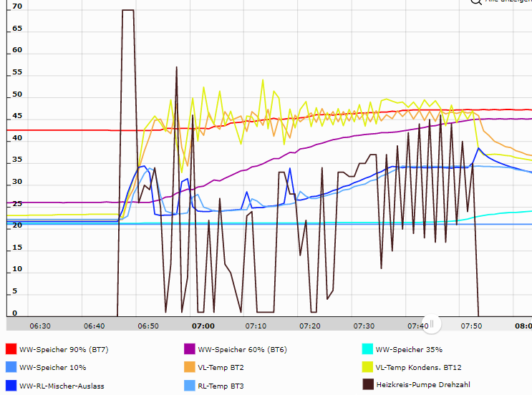Click the 06:50 time axis label
Viewport: 532px width, 395px height.
pyautogui.click(x=148, y=326)
